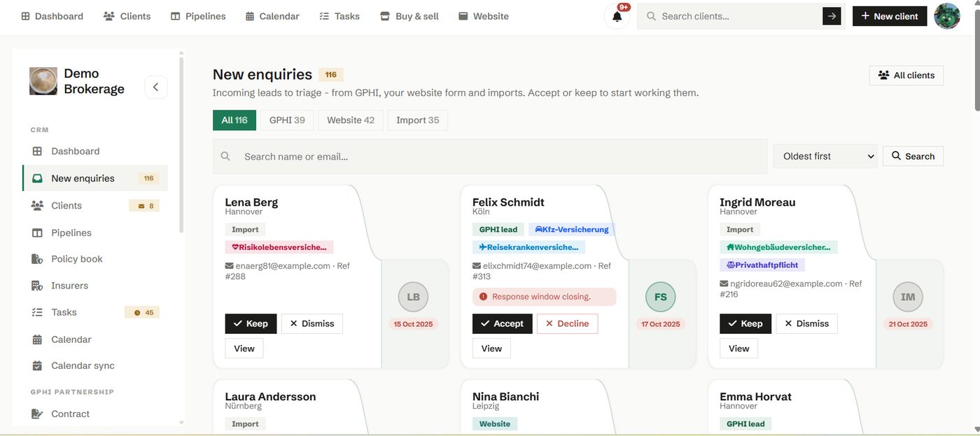Image resolution: width=980 pixels, height=436 pixels.
Task: Select the GPHI 39 filter tab
Action: 287,120
